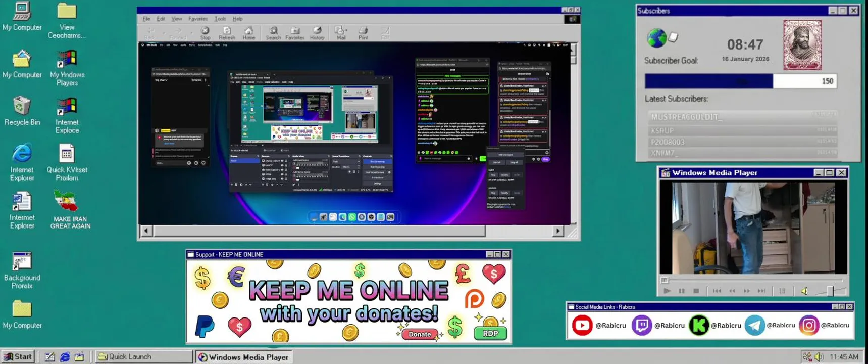Click the Stop toolbar button in the browser
Viewport: 868px width, 364px height.
click(x=205, y=33)
